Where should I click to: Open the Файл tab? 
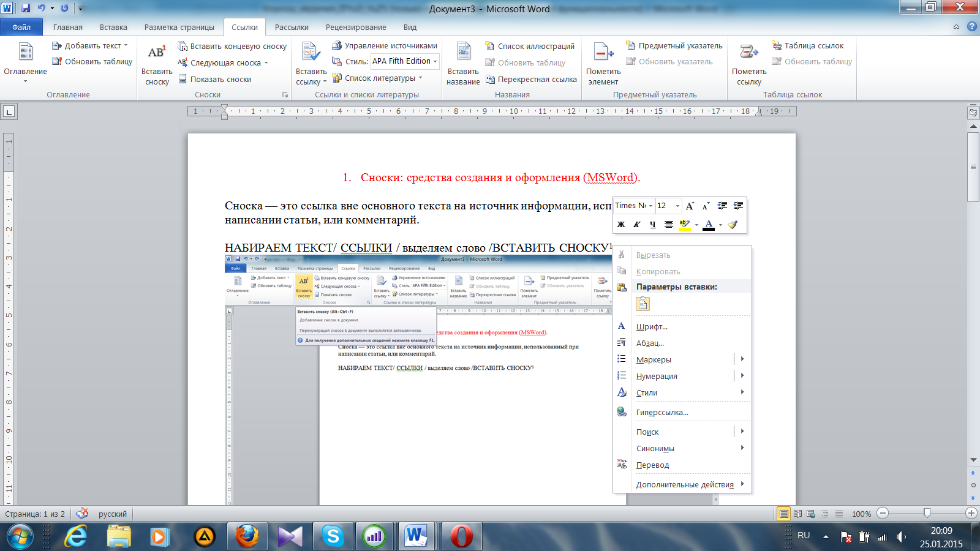coord(21,27)
